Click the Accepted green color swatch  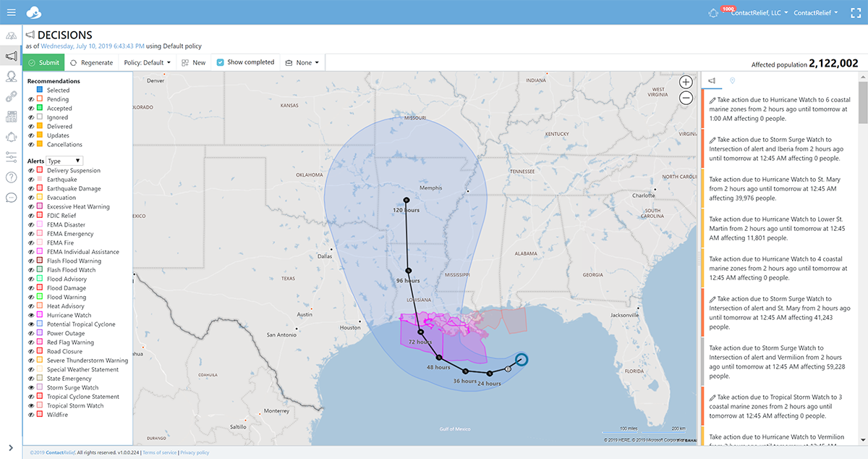(x=41, y=109)
